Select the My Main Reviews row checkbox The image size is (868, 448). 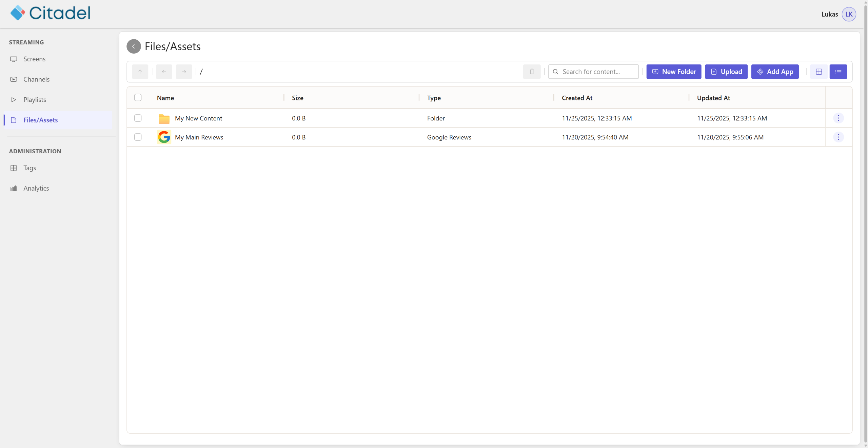138,137
